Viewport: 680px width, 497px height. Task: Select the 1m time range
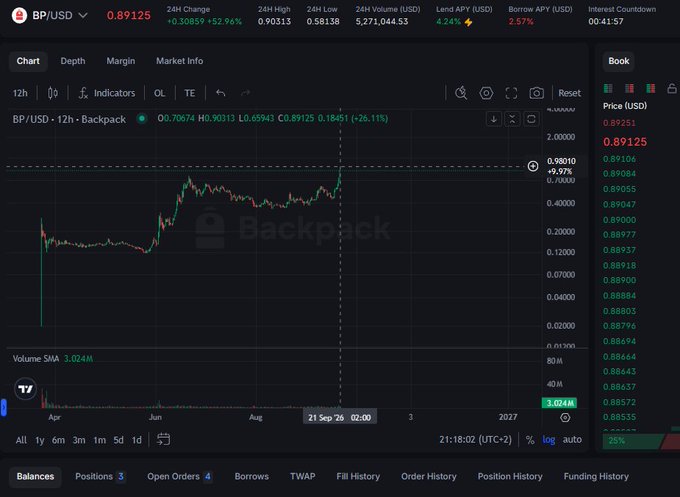tap(100, 440)
